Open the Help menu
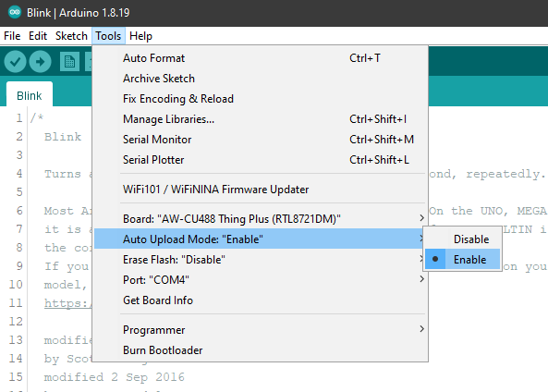 [x=140, y=36]
